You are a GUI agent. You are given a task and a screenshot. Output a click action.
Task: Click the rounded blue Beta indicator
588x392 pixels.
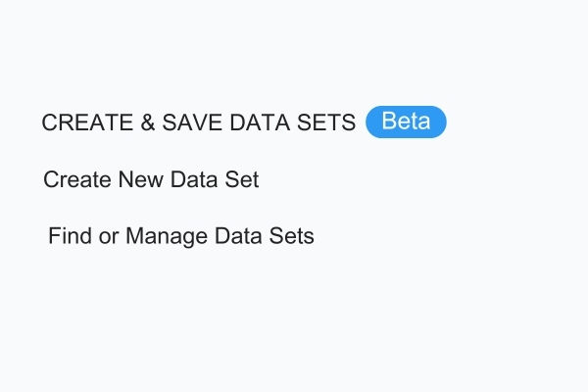tap(406, 122)
